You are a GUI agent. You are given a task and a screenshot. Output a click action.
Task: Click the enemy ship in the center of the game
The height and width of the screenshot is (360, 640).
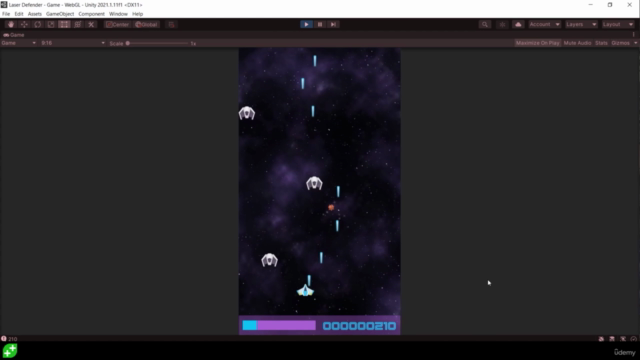point(314,183)
